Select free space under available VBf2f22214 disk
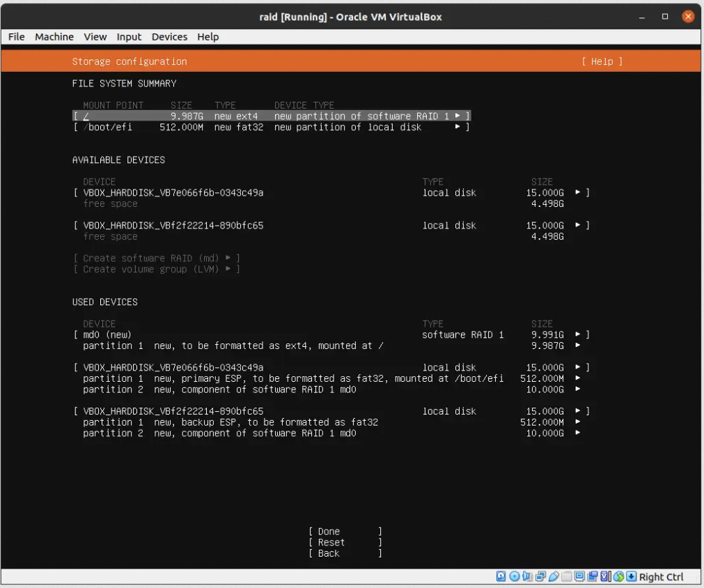 323,236
